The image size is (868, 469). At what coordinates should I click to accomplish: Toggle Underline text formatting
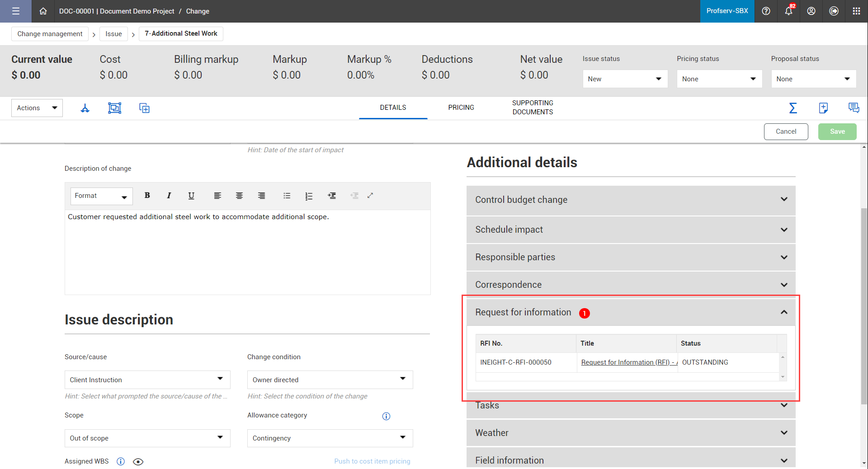191,196
